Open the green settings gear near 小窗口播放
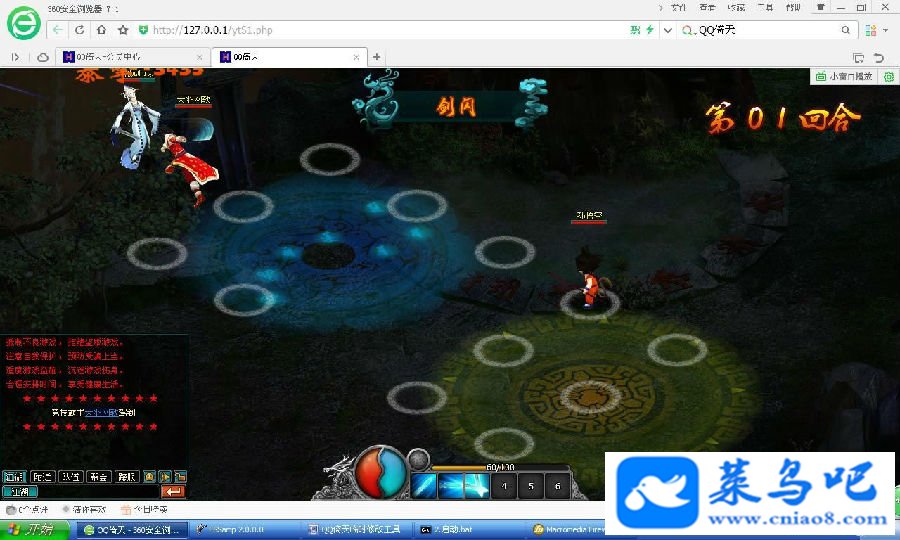 tap(889, 76)
